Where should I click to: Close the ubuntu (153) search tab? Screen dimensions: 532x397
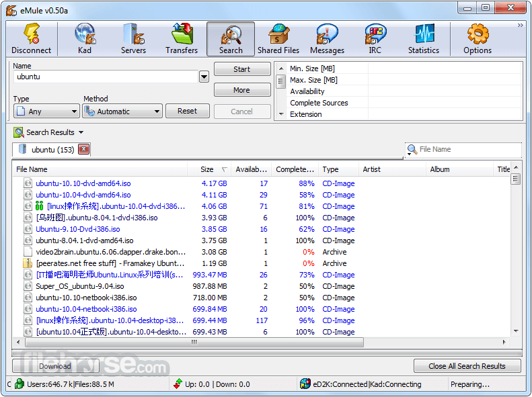(84, 149)
